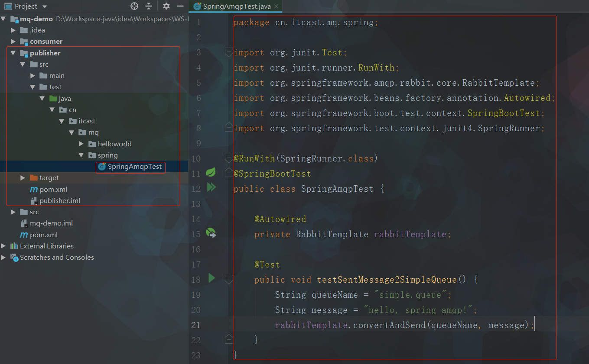Image resolution: width=589 pixels, height=364 pixels.
Task: Click the run class double-arrow icon on line 12
Action: pyautogui.click(x=211, y=187)
